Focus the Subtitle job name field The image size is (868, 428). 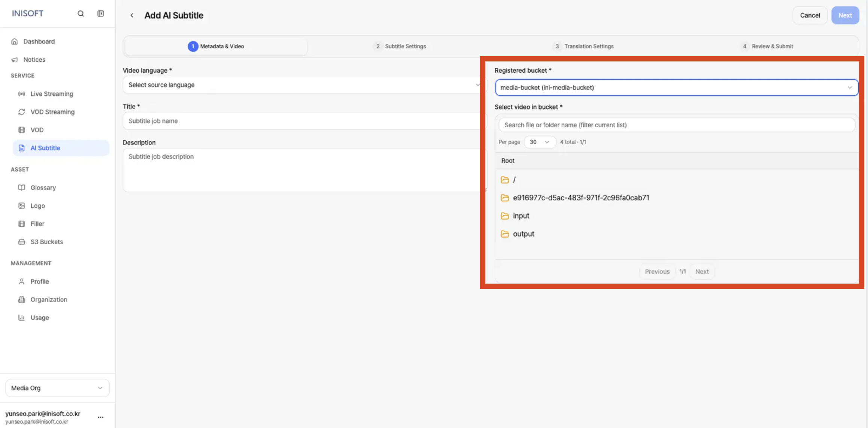303,121
